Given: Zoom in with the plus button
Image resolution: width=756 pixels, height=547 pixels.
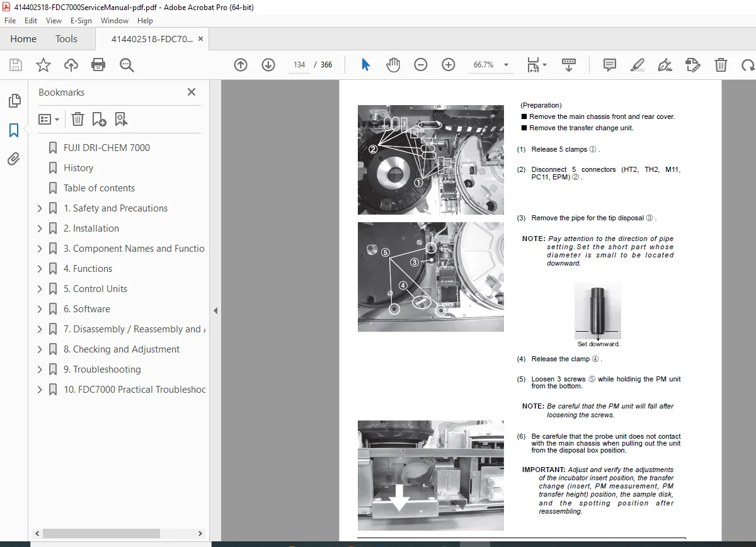Looking at the screenshot, I should (x=449, y=65).
